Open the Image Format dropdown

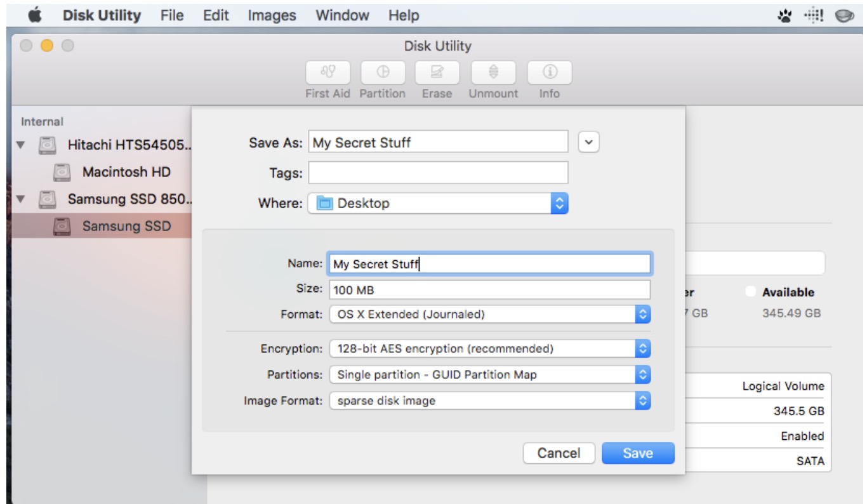490,401
